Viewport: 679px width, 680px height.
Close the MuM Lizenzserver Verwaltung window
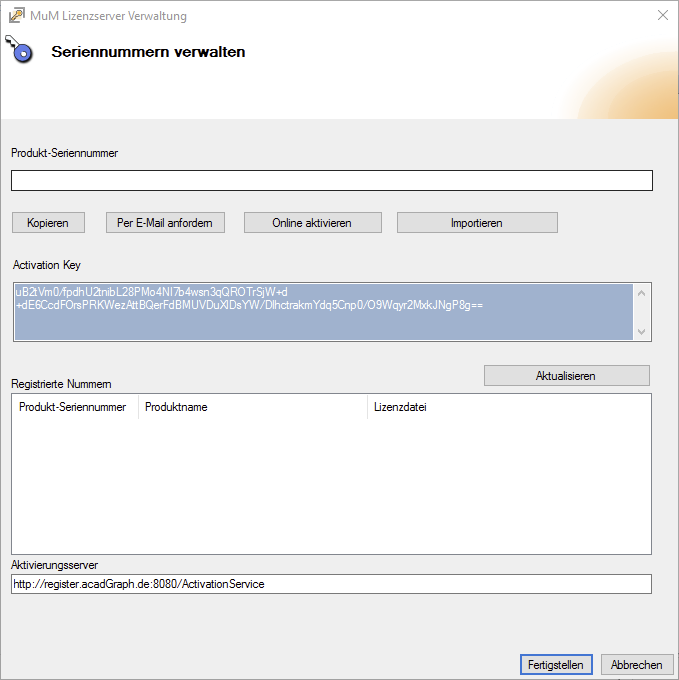click(662, 16)
